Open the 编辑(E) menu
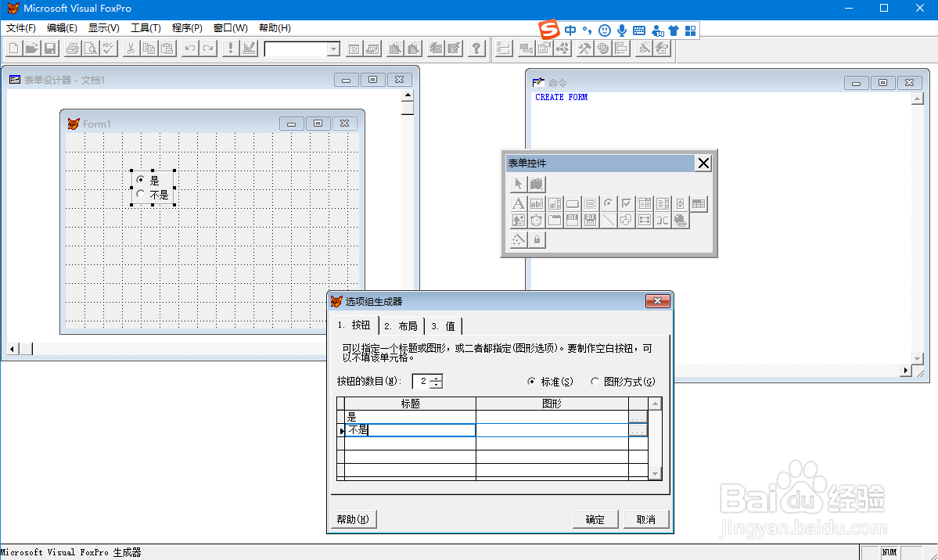This screenshot has width=938, height=560. click(x=62, y=28)
